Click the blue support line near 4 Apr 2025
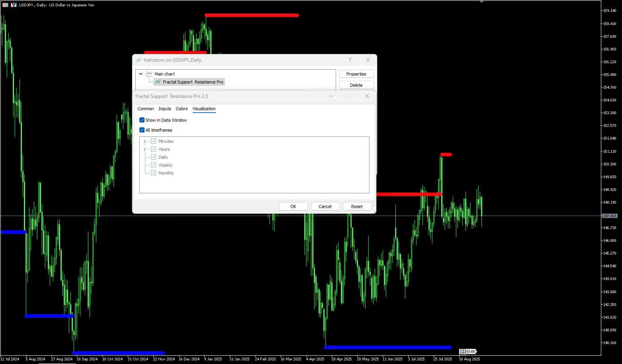The width and height of the screenshot is (622, 364). point(388,347)
